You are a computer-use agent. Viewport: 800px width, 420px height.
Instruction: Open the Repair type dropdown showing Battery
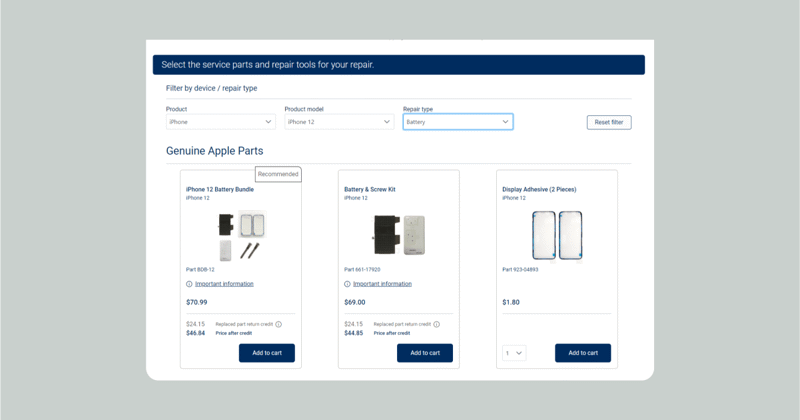[x=458, y=122]
